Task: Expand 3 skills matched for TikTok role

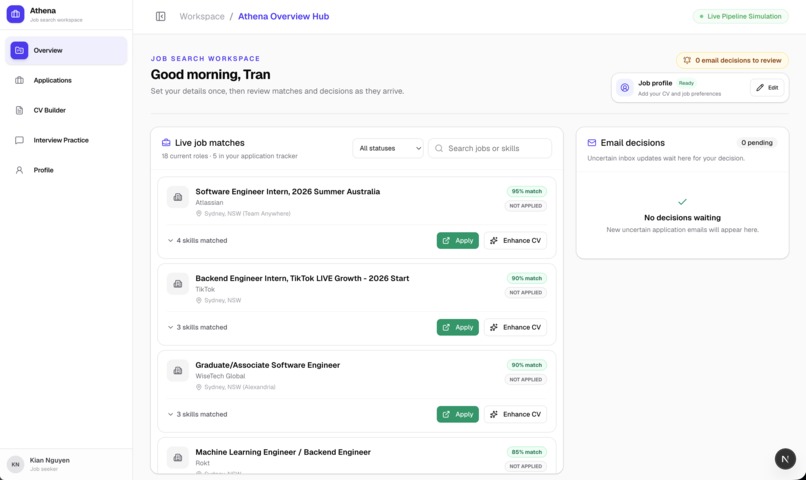Action: [197, 327]
